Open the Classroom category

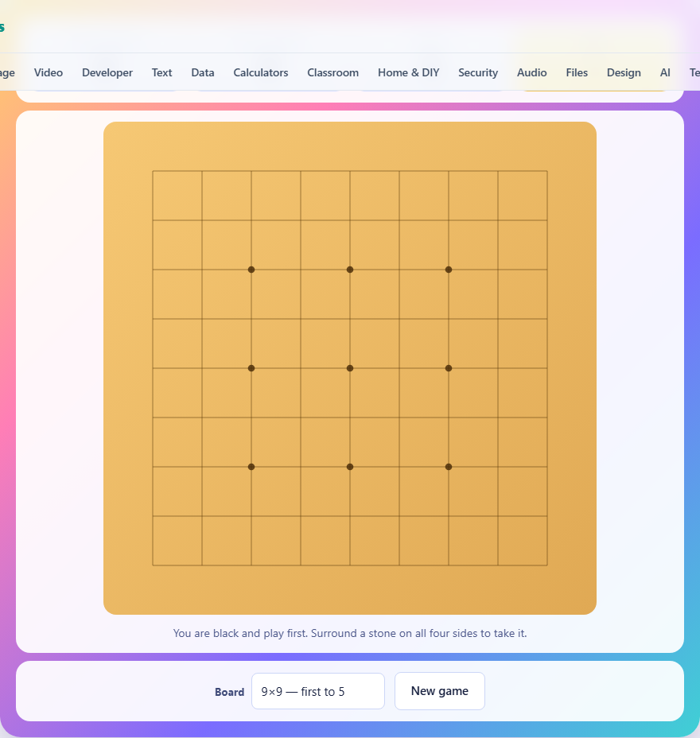tap(332, 72)
